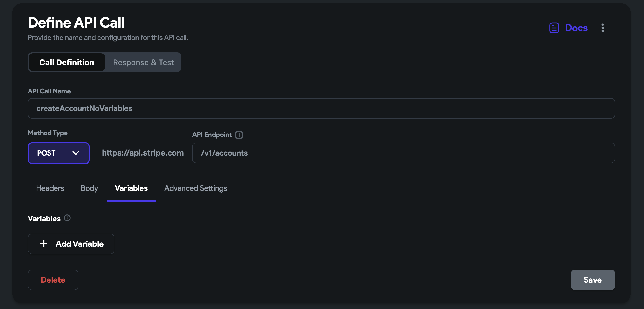Screen dimensions: 644x309
Task: Click the red Delete button
Action: coord(53,280)
